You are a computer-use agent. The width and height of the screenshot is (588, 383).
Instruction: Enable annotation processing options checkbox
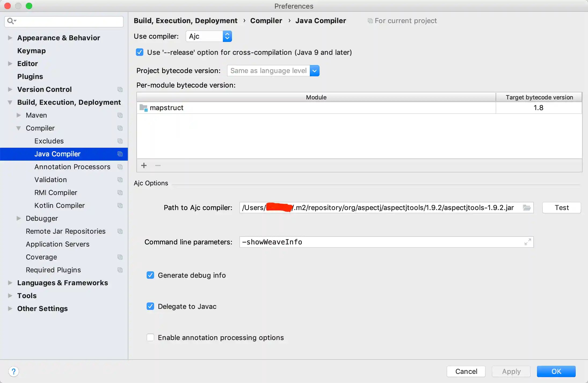coord(150,337)
